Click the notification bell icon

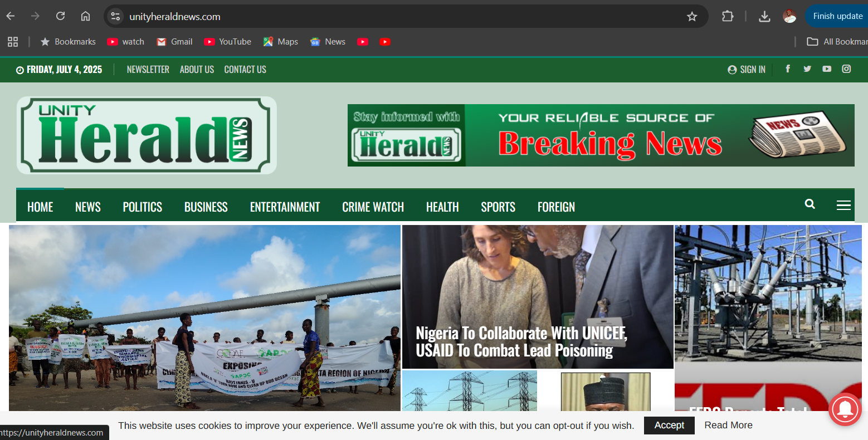(x=845, y=410)
